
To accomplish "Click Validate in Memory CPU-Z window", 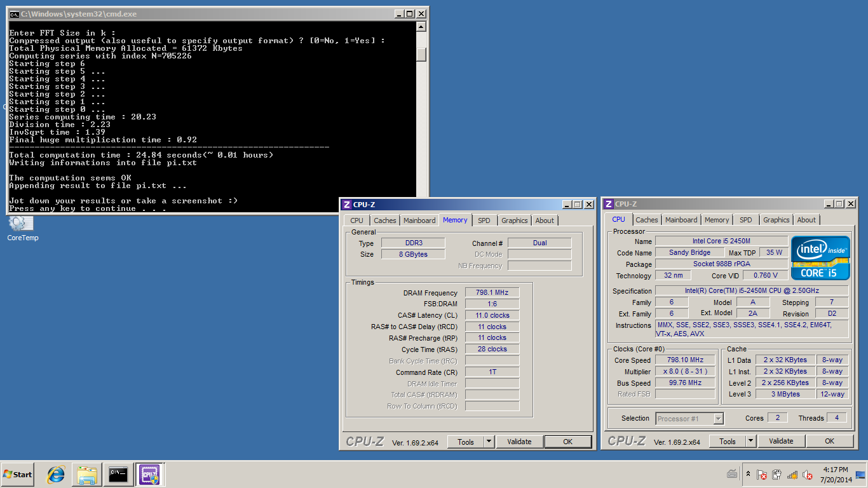I will (519, 442).
